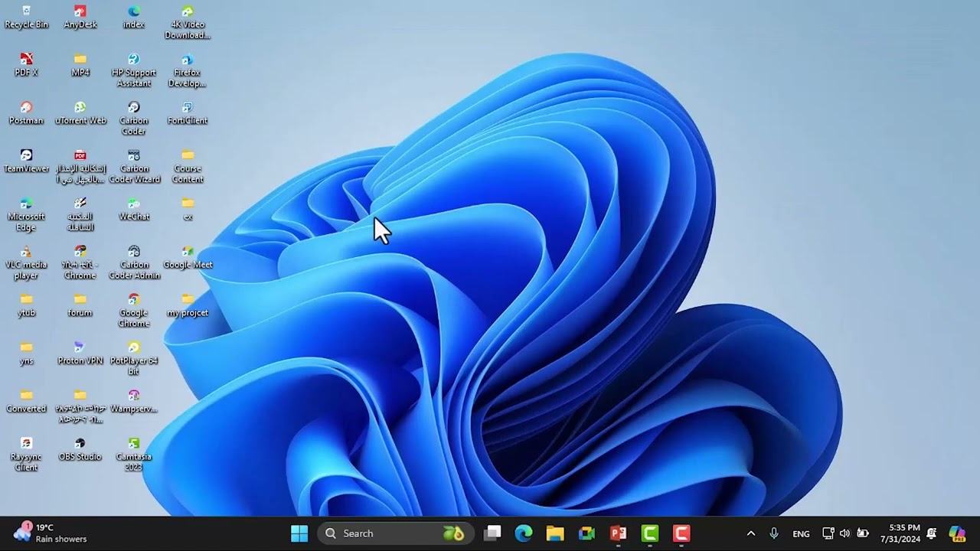Image resolution: width=980 pixels, height=551 pixels.
Task: Select the Carbon Coder Admin icon
Action: 134,264
